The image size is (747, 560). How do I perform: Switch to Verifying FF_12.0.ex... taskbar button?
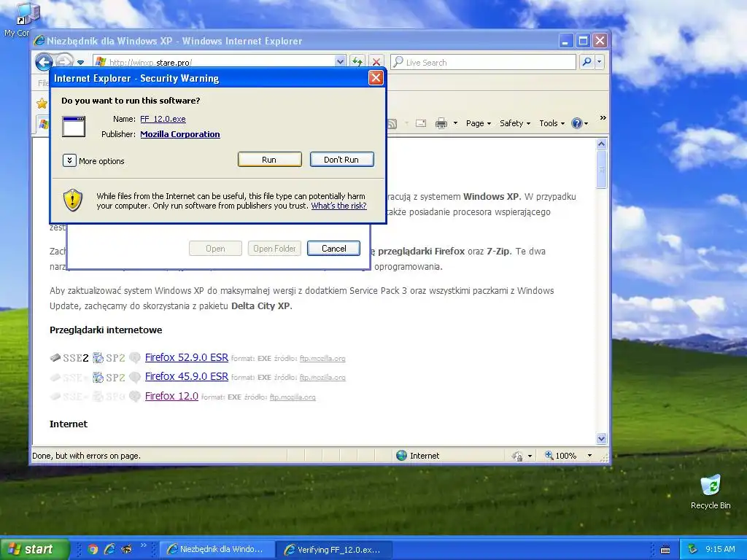pyautogui.click(x=334, y=550)
